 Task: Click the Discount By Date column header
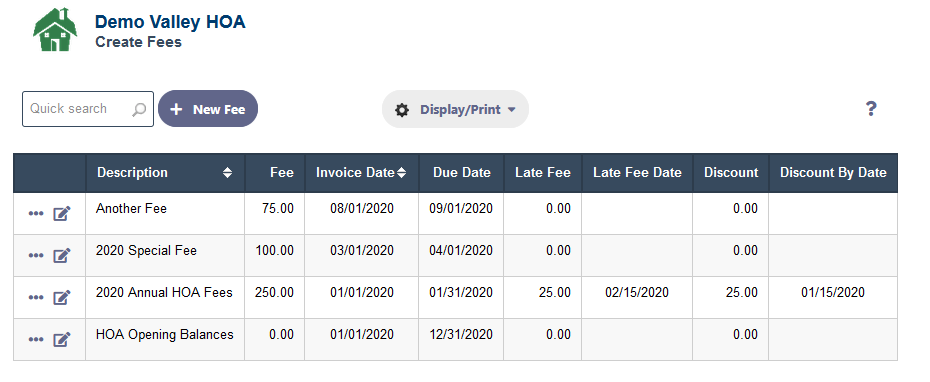coord(833,173)
